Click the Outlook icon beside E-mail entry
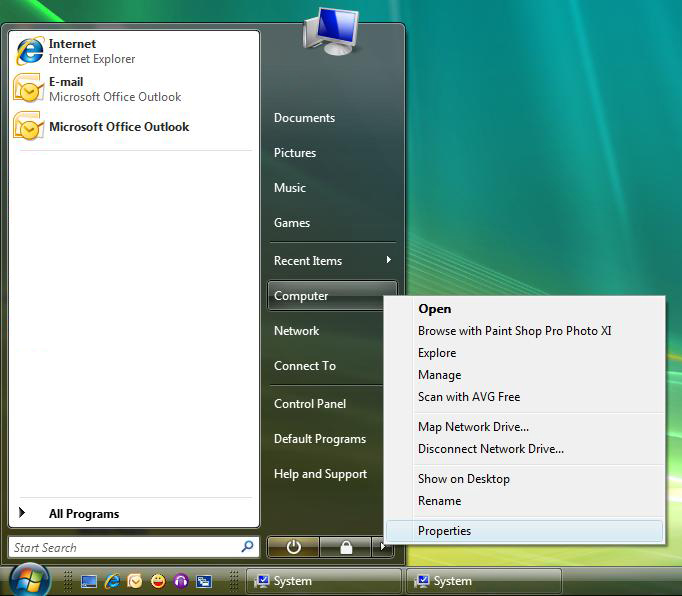The image size is (682, 596). 29,88
